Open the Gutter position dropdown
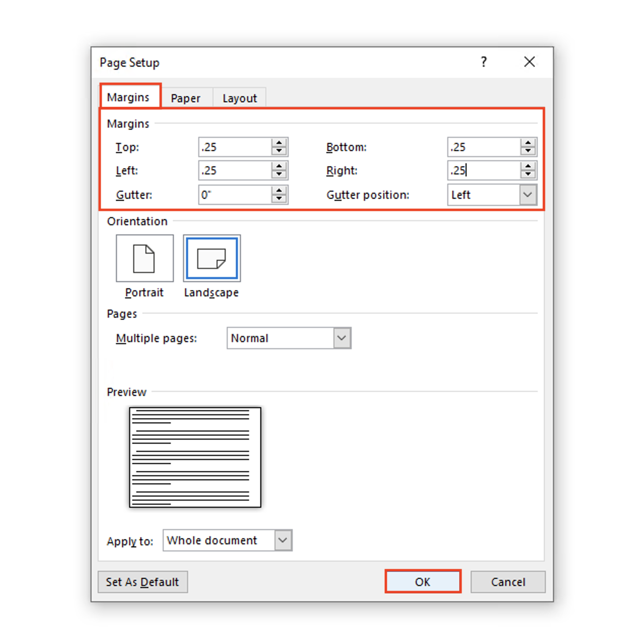The image size is (644, 644). (x=528, y=195)
